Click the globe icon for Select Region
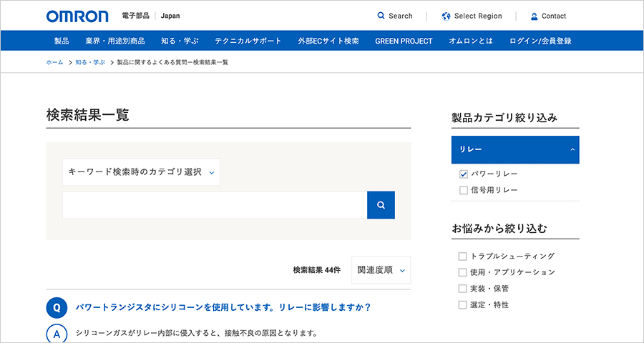Screen dimensions: 644x343 click(x=447, y=16)
